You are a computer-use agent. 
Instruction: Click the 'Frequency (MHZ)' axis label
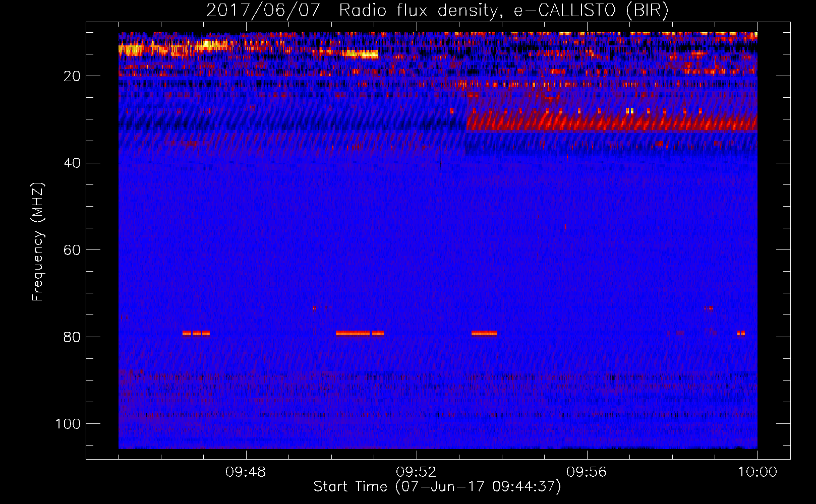coord(38,242)
